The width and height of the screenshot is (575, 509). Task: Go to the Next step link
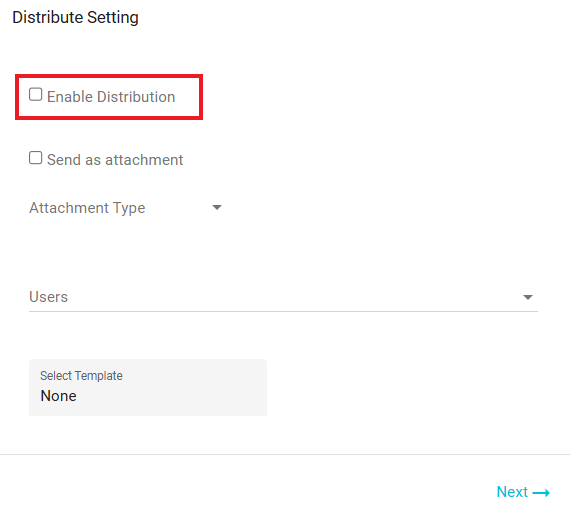[x=523, y=492]
